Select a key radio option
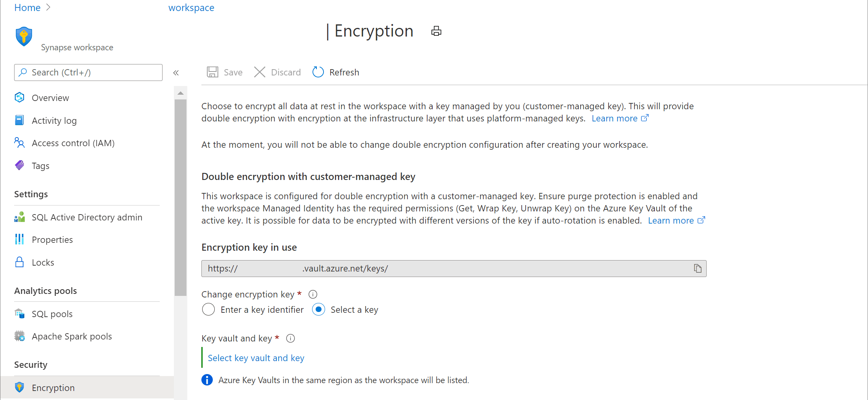Screen dimensions: 868x400 (x=318, y=309)
